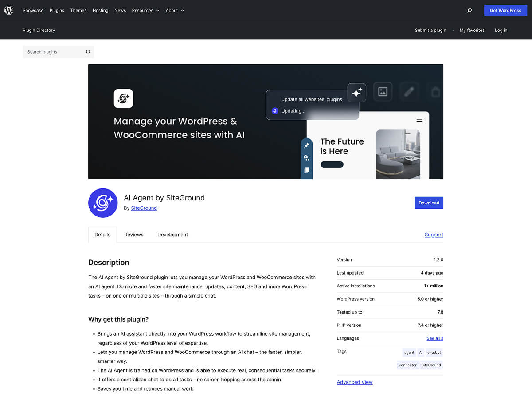
Task: Click the version value 1.2.0
Action: pos(438,260)
